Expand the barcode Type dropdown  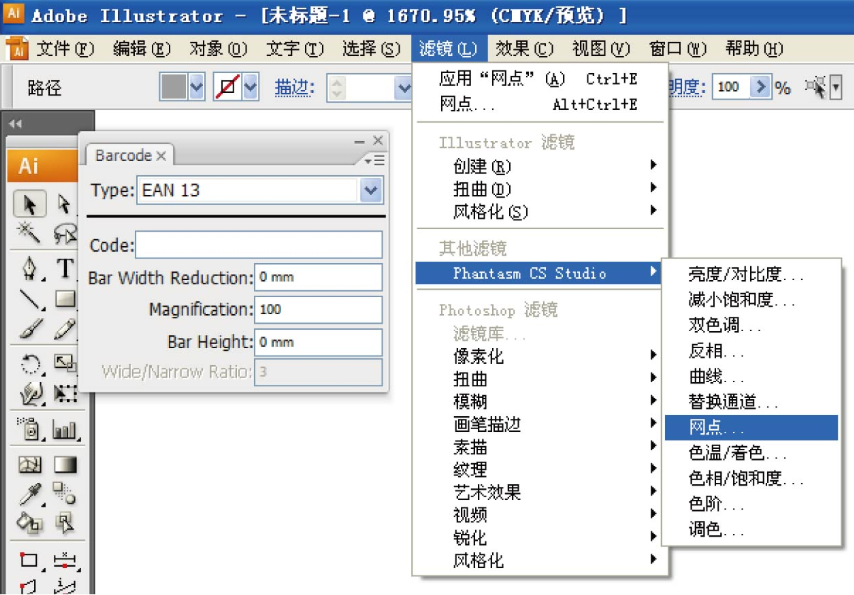371,190
